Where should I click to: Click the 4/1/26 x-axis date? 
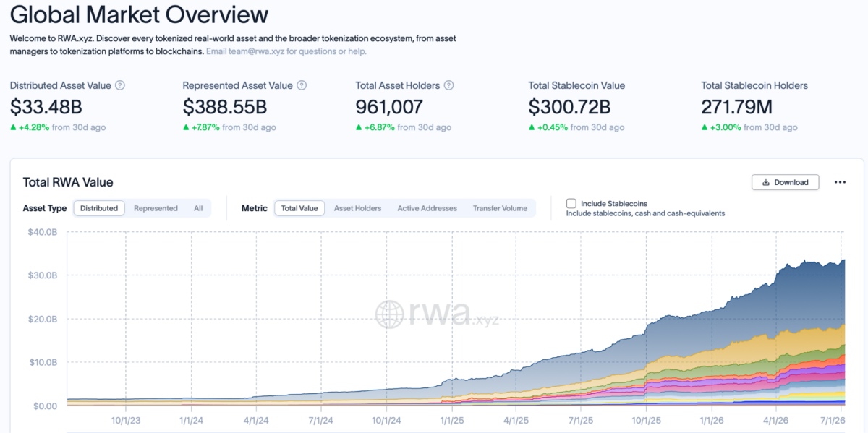(776, 419)
